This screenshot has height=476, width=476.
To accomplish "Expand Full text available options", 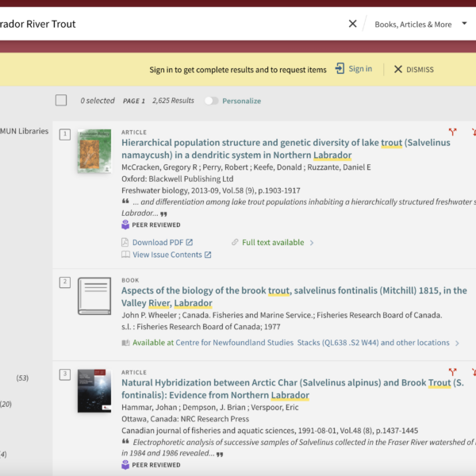I will (x=273, y=242).
